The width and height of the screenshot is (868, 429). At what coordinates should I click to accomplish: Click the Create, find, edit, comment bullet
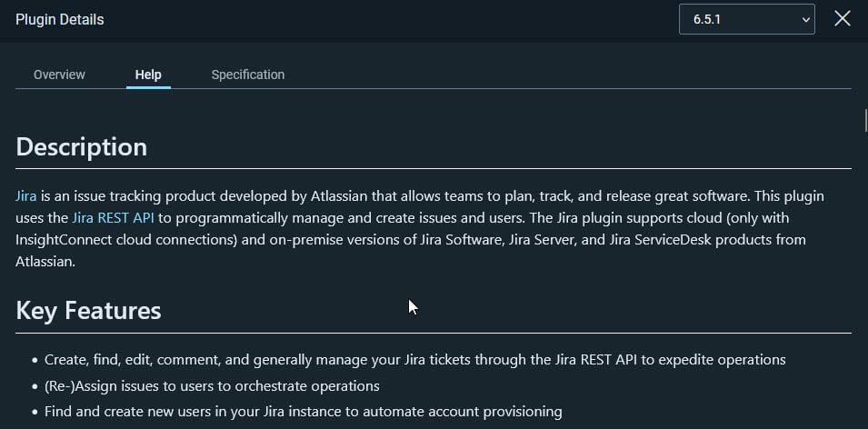tap(415, 360)
